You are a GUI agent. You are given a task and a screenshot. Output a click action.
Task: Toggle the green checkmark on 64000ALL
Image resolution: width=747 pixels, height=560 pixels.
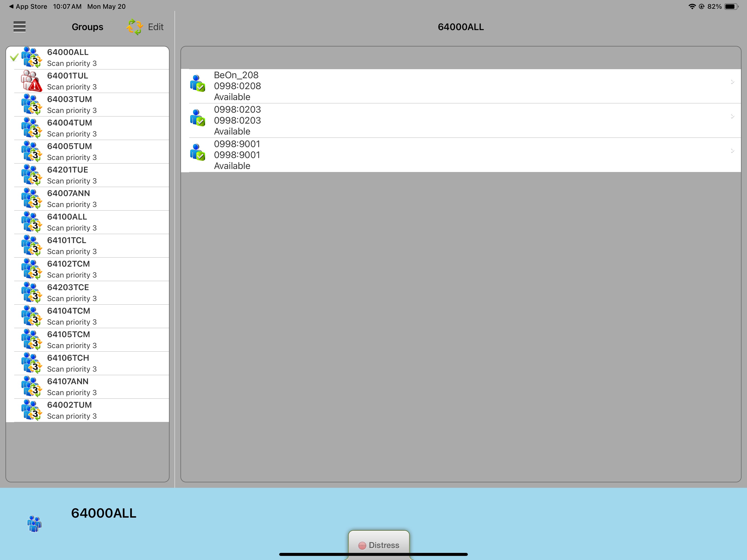pos(14,57)
